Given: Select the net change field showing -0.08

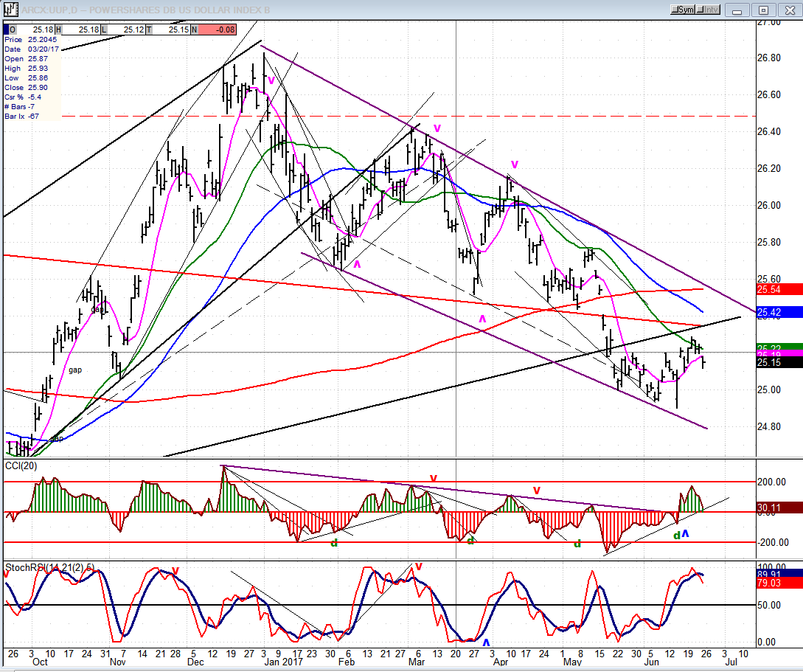Looking at the screenshot, I should point(218,30).
